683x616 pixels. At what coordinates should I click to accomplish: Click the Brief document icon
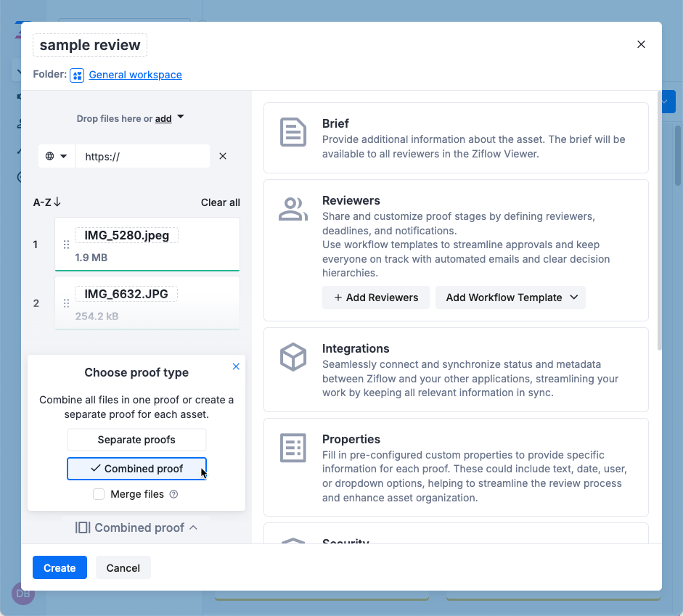click(x=293, y=133)
